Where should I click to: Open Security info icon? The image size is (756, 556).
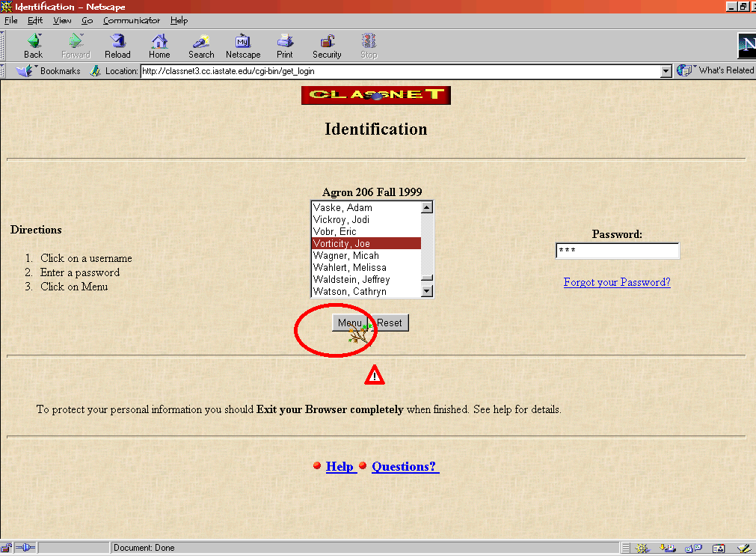327,45
